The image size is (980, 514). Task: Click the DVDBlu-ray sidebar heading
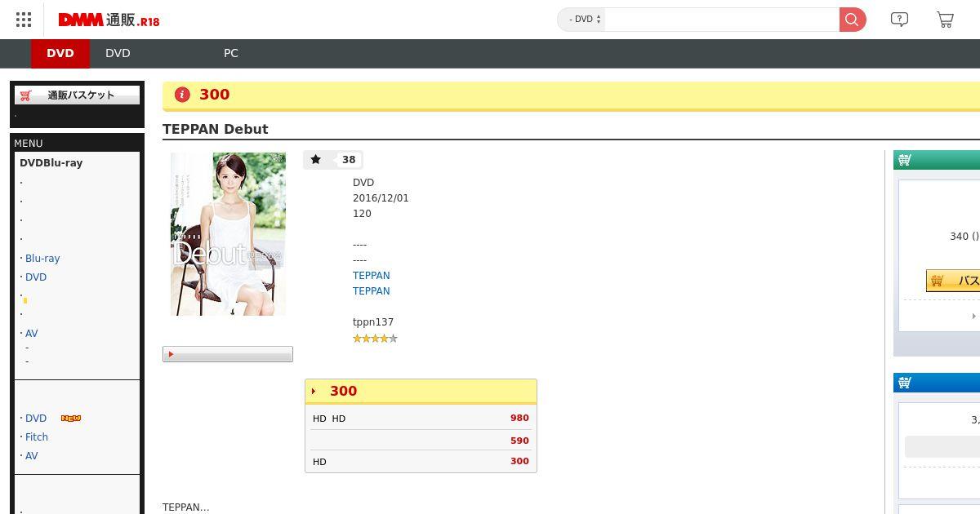tap(51, 163)
